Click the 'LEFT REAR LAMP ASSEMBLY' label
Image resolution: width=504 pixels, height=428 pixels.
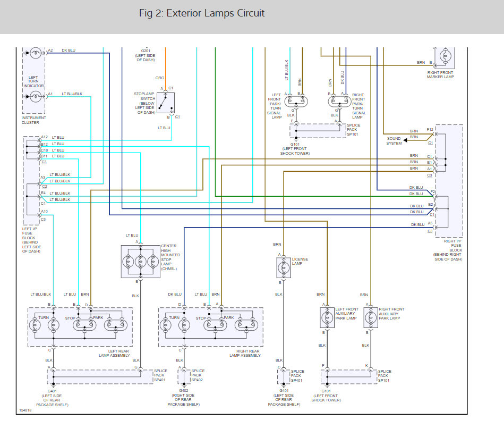click(114, 354)
